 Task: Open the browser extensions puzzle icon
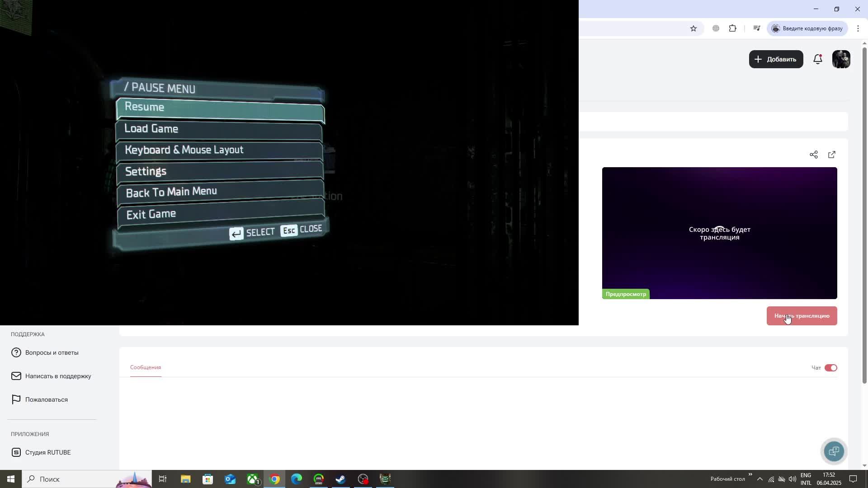tap(732, 28)
